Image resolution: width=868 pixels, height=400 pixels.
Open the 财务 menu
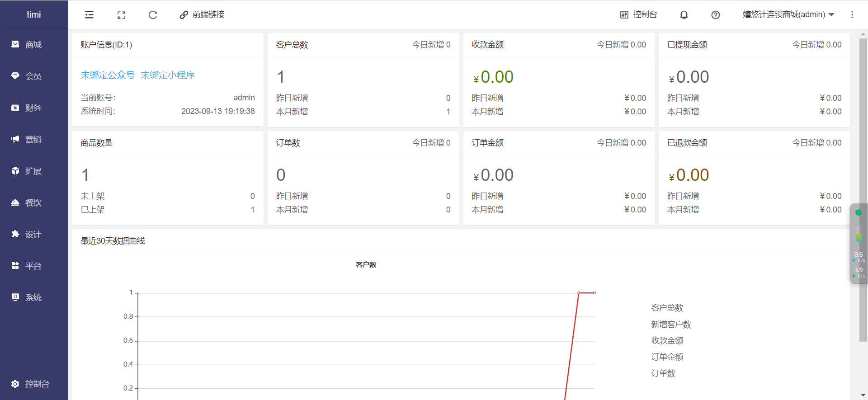[34, 108]
